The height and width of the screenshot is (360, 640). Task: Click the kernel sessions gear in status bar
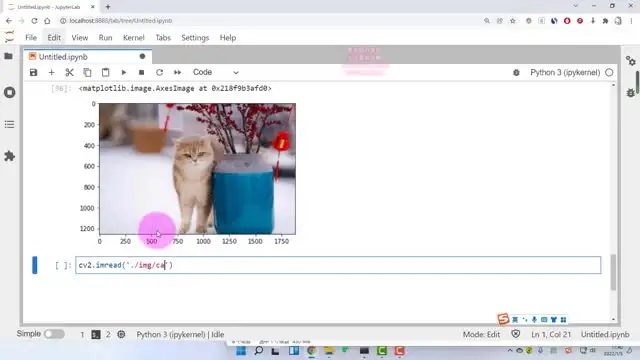(121, 334)
